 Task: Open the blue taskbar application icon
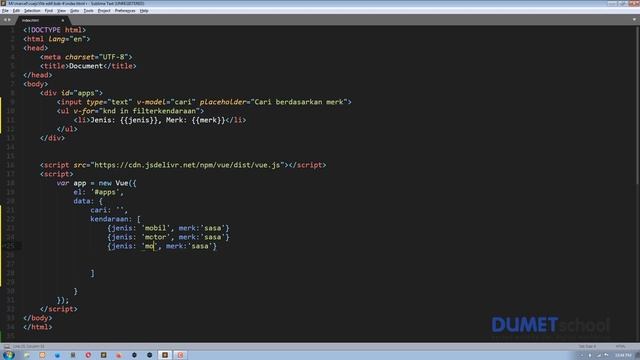(x=58, y=355)
